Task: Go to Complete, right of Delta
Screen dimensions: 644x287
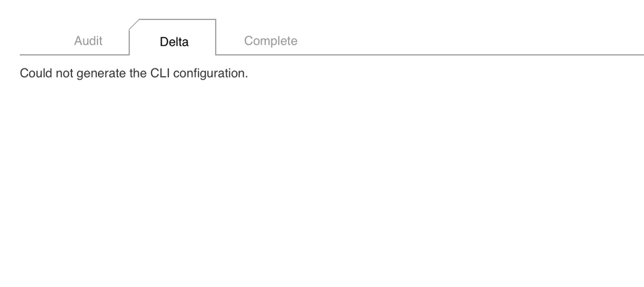Action: point(271,41)
